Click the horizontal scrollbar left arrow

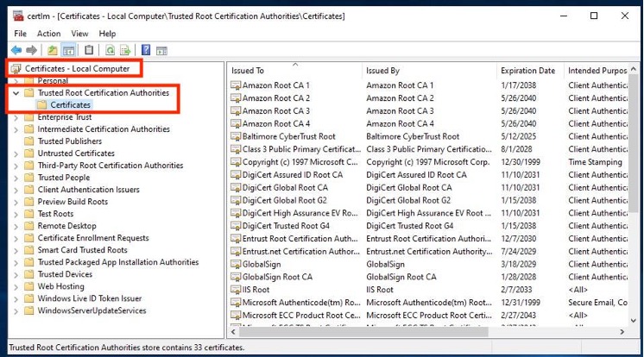(x=233, y=331)
